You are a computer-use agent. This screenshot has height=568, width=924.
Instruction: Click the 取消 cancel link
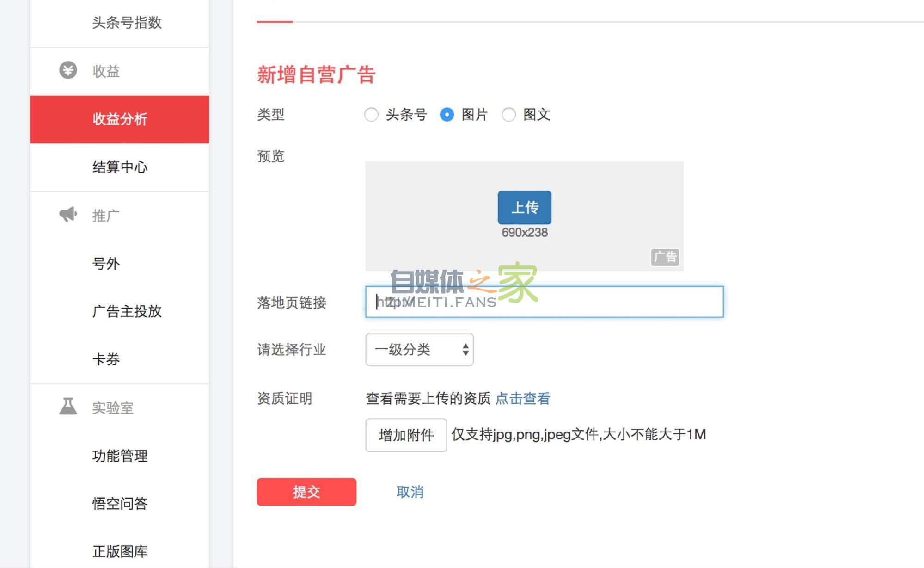(x=410, y=492)
